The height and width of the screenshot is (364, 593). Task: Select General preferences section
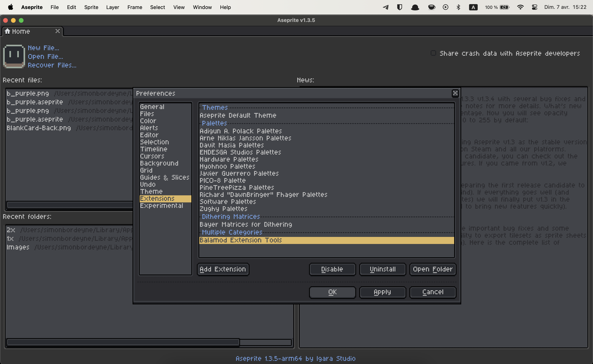tap(165, 107)
